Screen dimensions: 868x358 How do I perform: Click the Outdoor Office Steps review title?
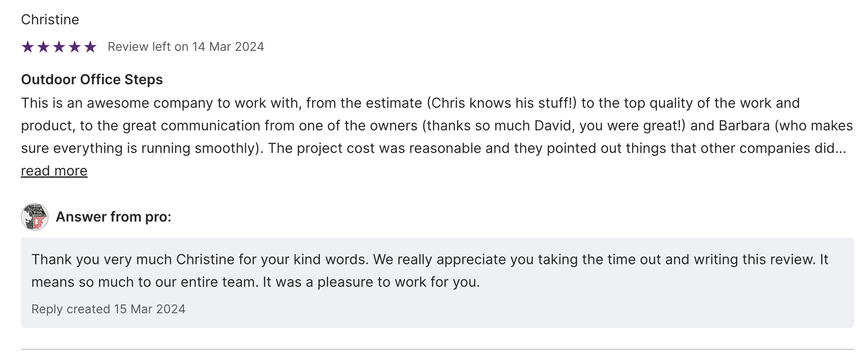click(92, 80)
